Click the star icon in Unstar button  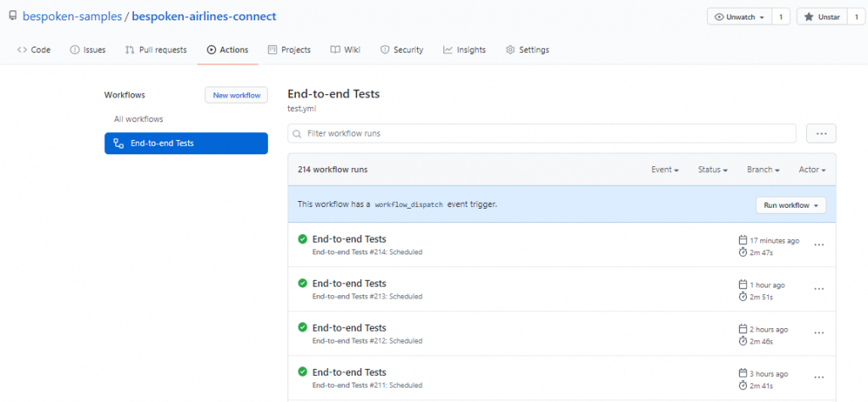pos(809,17)
